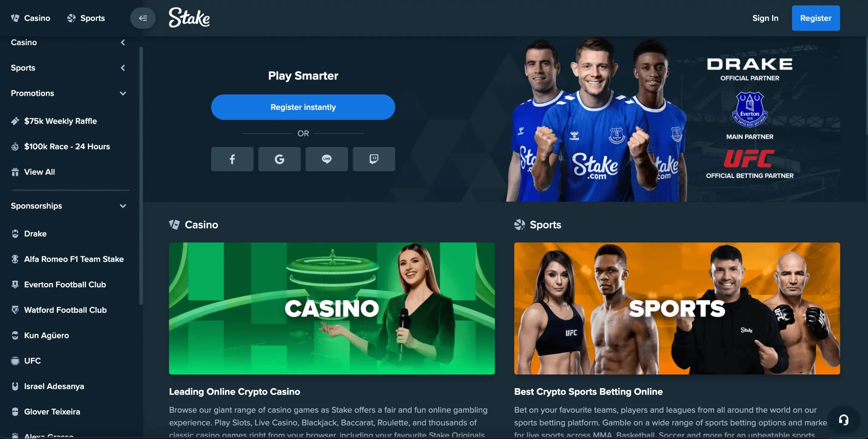Viewport: 868px width, 439px height.
Task: Expand the Sports sidebar section
Action: 68,68
